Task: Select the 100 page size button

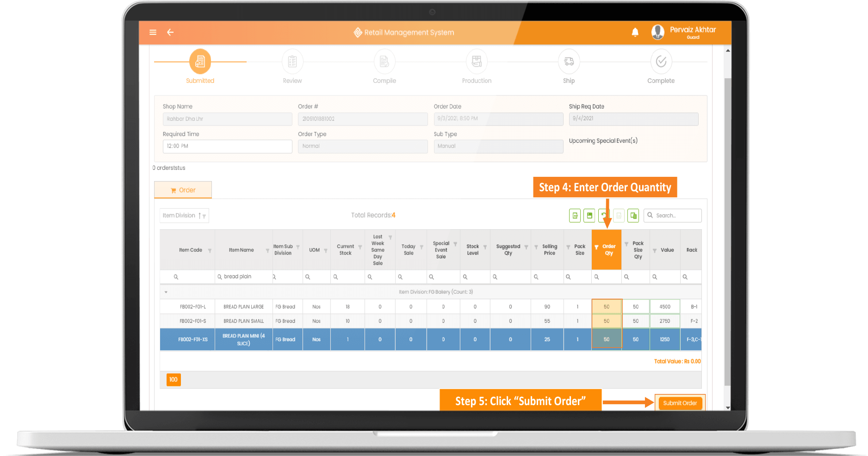Action: (x=174, y=380)
